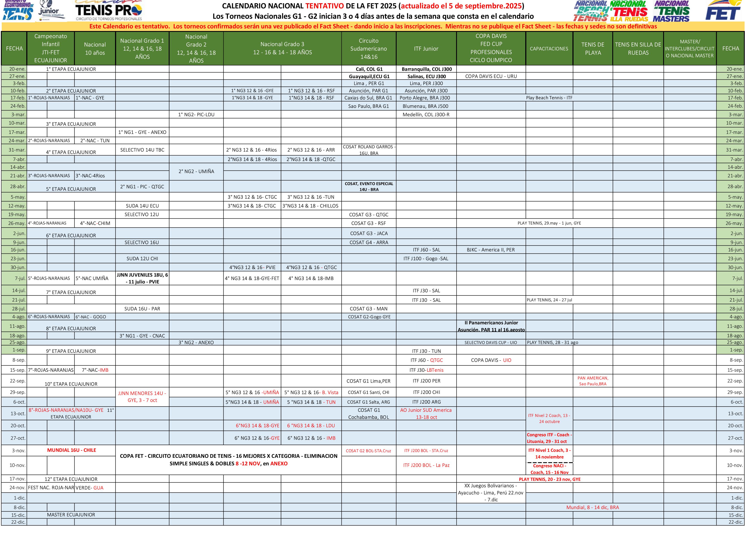This screenshot has height=534, width=756.
Task: Click the MASTER ECUAJUNIOR cell in December
Action: [x=71, y=515]
